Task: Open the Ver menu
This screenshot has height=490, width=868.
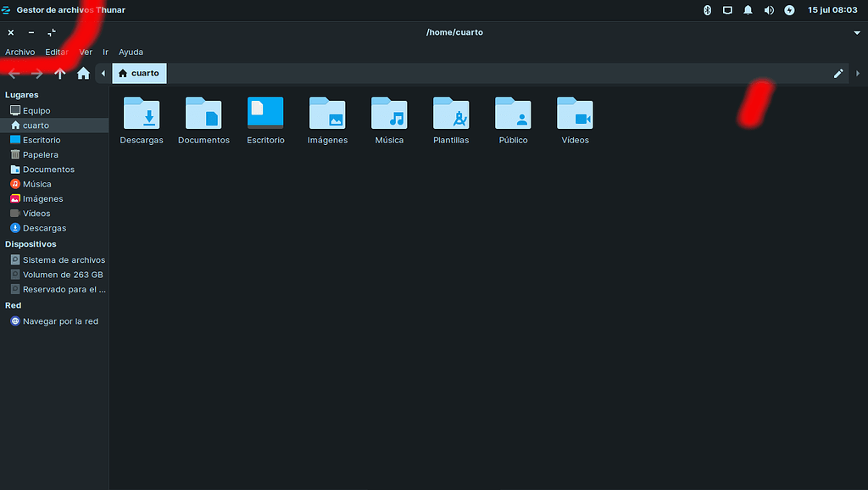Action: pyautogui.click(x=85, y=52)
